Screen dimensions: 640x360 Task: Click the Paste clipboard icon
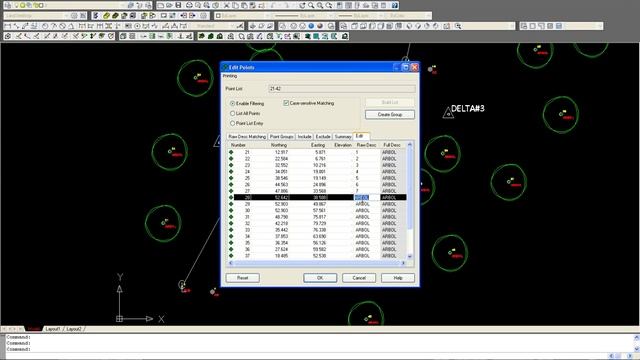[x=245, y=5]
